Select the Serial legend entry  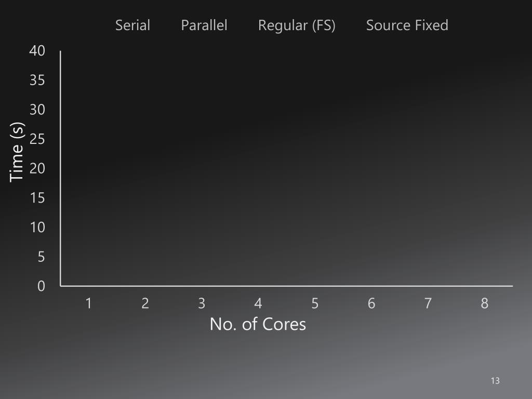point(132,25)
